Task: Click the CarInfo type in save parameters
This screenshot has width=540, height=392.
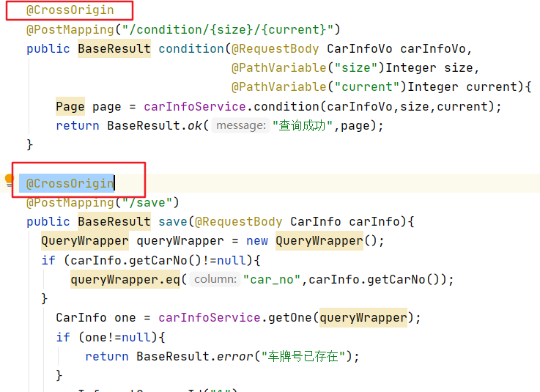Action: click(316, 221)
